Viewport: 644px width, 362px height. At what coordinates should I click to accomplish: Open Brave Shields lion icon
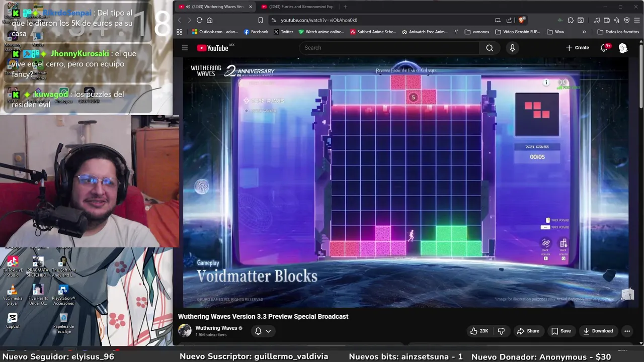point(522,20)
